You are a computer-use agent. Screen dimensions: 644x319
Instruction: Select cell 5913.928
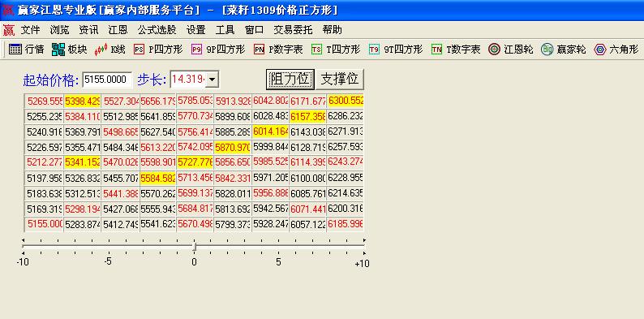pos(233,101)
